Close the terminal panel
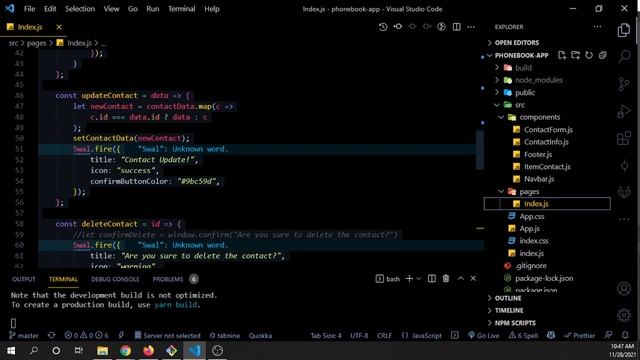 473,278
